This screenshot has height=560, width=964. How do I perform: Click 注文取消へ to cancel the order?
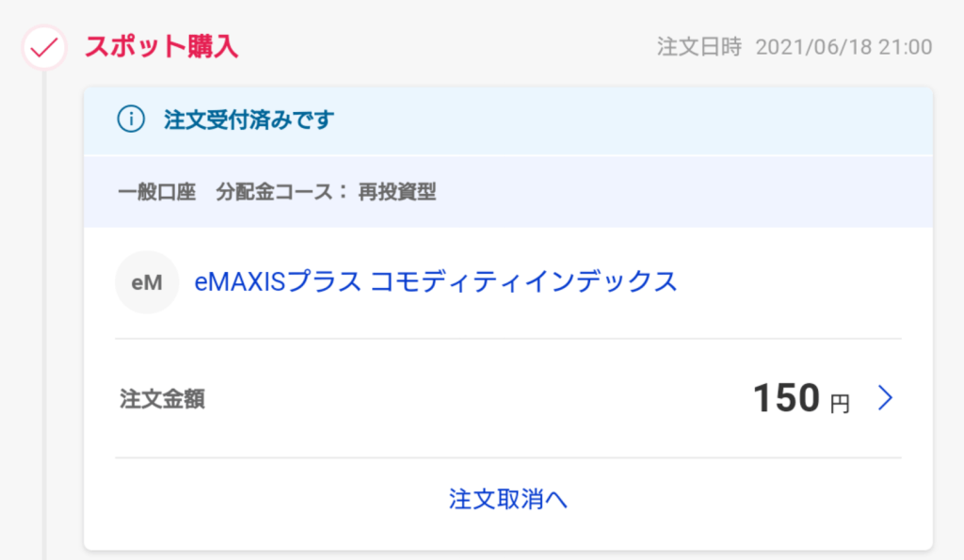507,498
